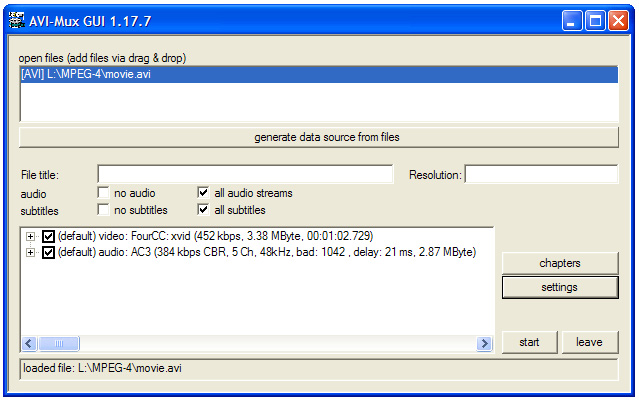Click the stream list right scroll arrow
Viewport: 639px width, 401px height.
pyautogui.click(x=485, y=344)
